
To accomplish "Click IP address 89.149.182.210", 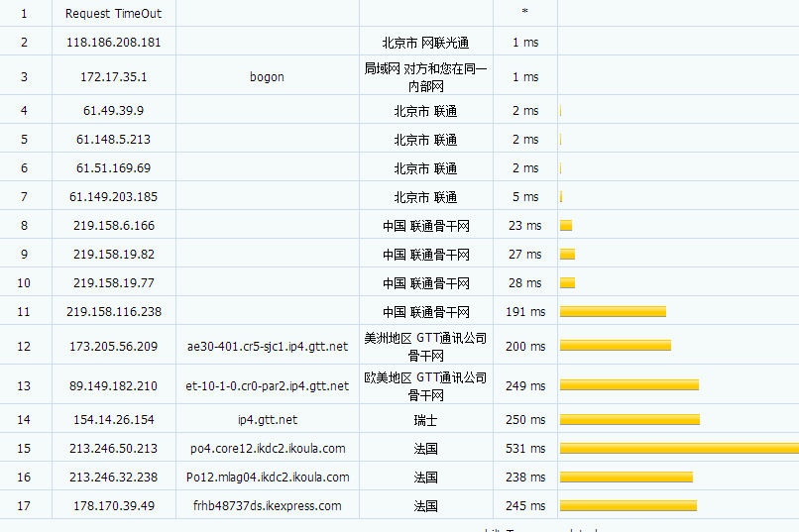I will coord(113,386).
